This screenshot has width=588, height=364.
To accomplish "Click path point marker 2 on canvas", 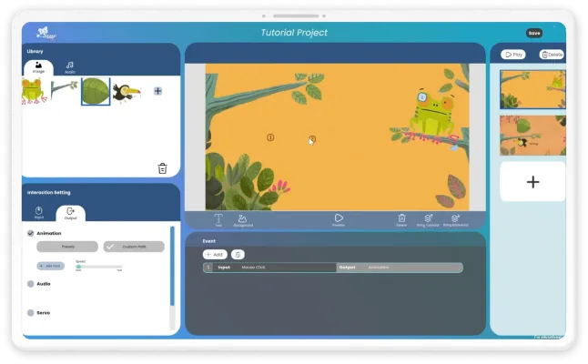I will coord(312,139).
